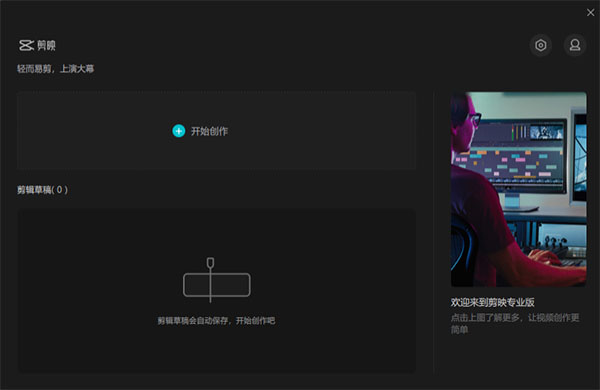The width and height of the screenshot is (600, 390).
Task: Select the 剪辑草稿(0) section heading
Action: tap(42, 190)
